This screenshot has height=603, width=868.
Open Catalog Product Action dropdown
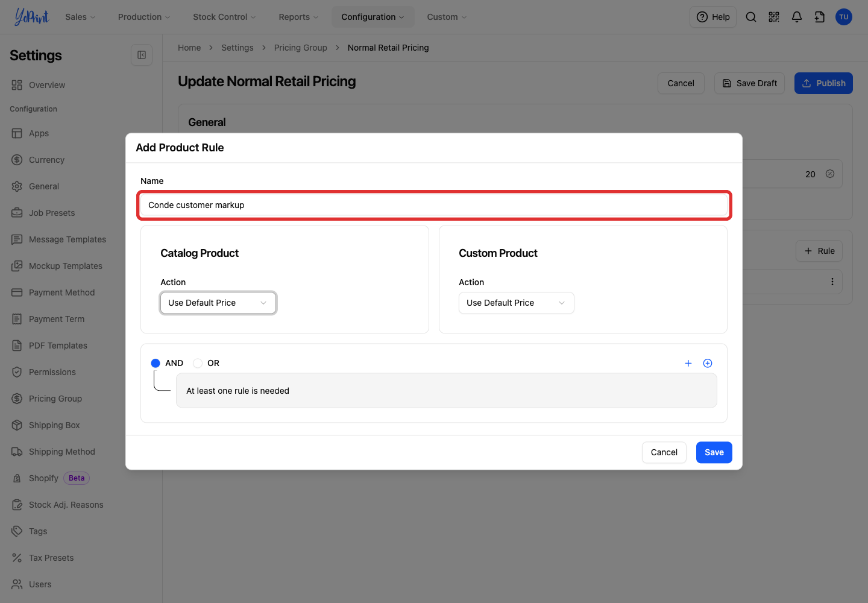pos(218,303)
